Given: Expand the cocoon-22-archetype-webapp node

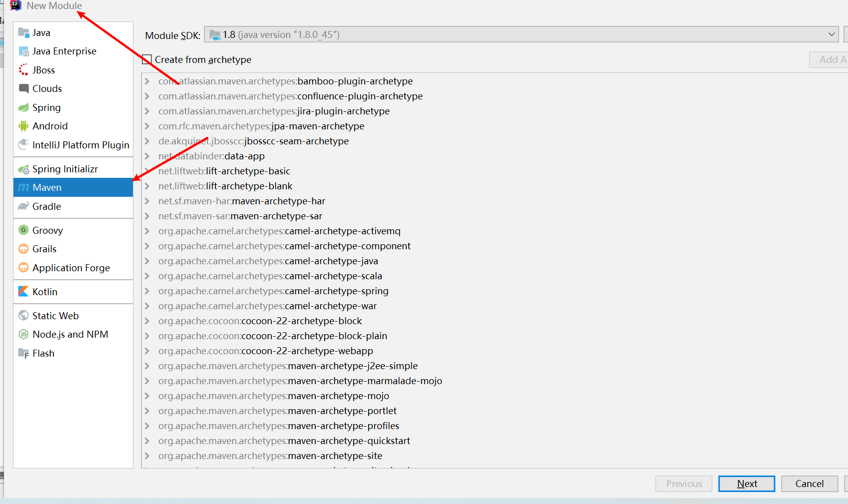Looking at the screenshot, I should click(147, 351).
